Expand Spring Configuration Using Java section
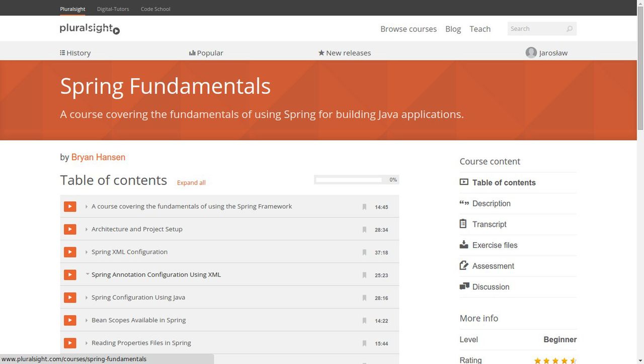 (87, 297)
